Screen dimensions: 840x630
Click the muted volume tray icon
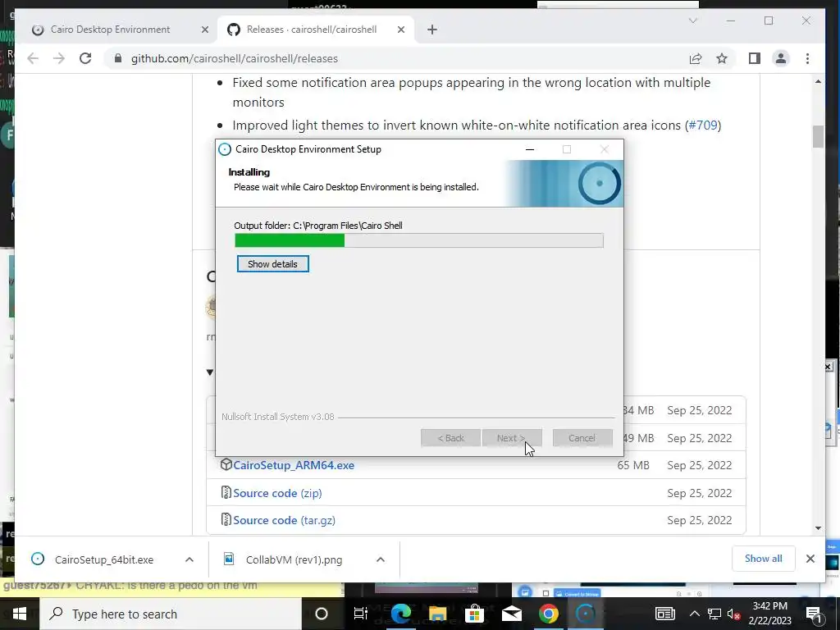734,614
